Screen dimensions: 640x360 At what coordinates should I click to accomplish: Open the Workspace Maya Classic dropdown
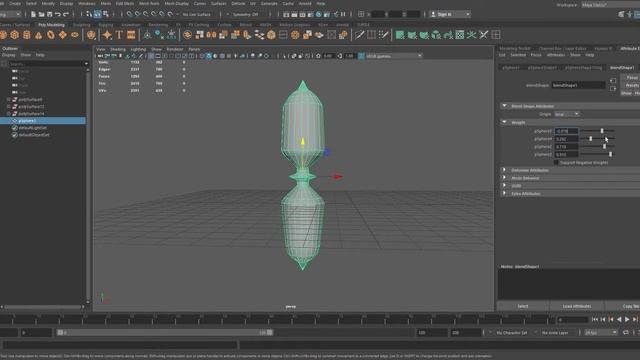pyautogui.click(x=610, y=5)
